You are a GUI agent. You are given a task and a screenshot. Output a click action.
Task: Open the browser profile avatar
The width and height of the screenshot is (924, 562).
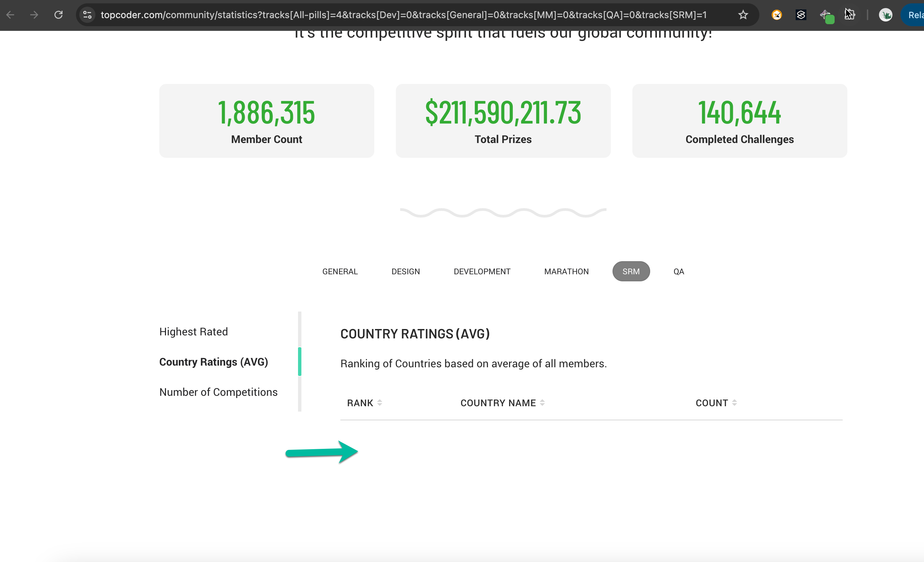pos(885,15)
